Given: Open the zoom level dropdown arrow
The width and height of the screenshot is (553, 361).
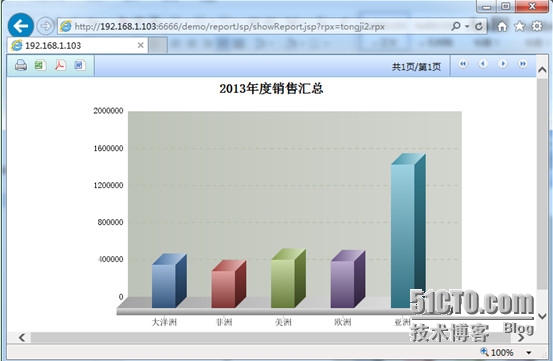Looking at the screenshot, I should 529,352.
